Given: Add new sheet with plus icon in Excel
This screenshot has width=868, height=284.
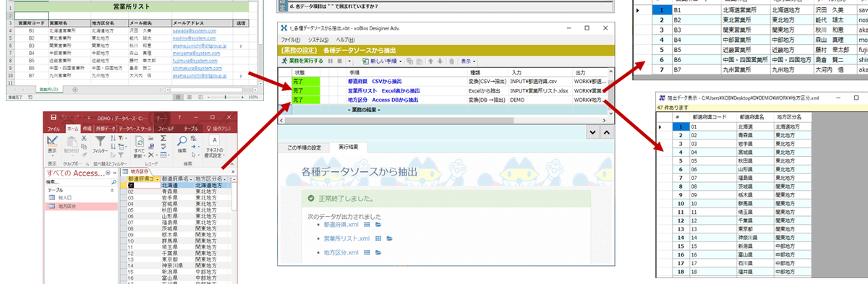Looking at the screenshot, I should coord(75,90).
